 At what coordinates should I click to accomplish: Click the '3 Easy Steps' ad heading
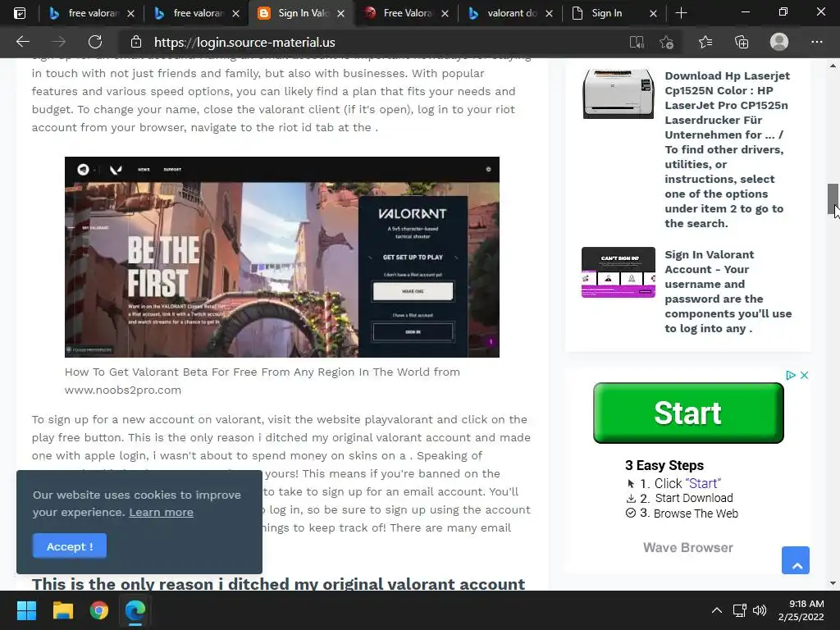[664, 465]
